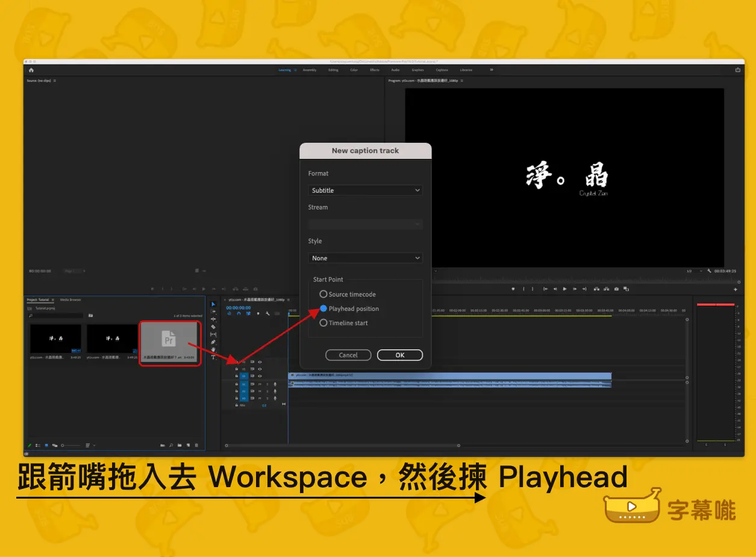Select the Pen tool in toolbar
This screenshot has height=557, width=756.
click(x=213, y=342)
